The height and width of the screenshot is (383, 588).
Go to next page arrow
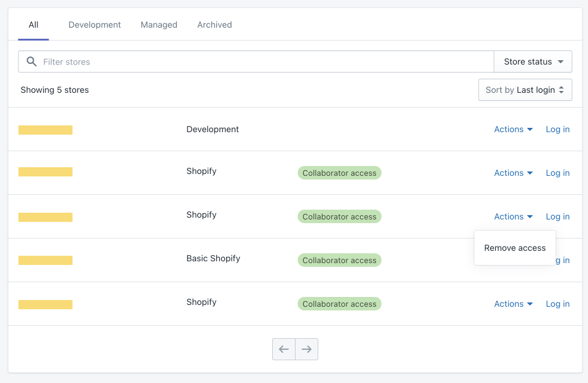coord(307,349)
